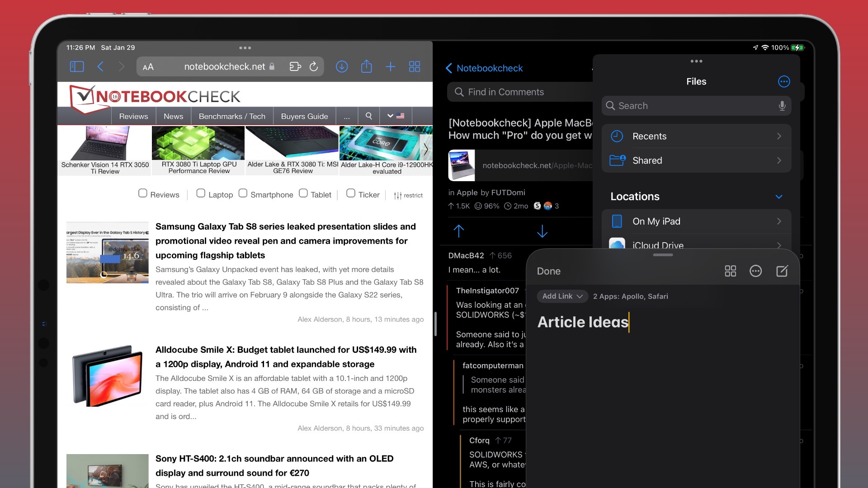Open Alldocube tablet article thumbnail
The height and width of the screenshot is (488, 868).
[108, 376]
